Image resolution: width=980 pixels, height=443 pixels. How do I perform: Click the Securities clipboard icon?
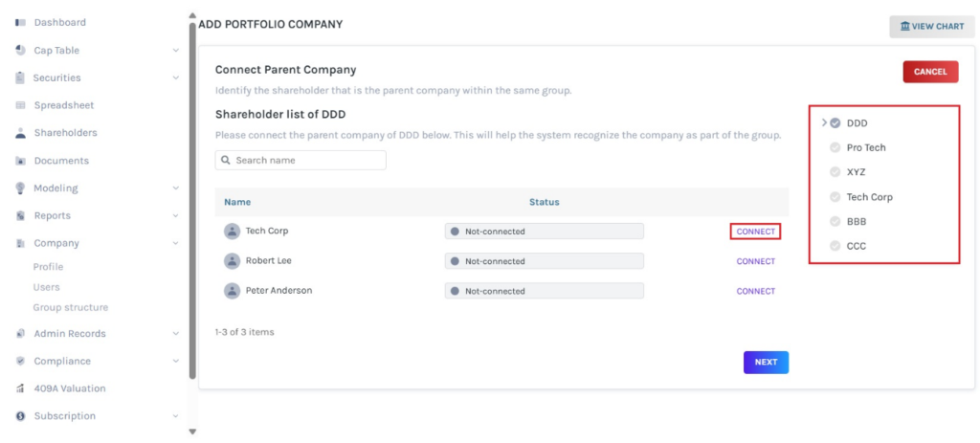click(x=20, y=78)
